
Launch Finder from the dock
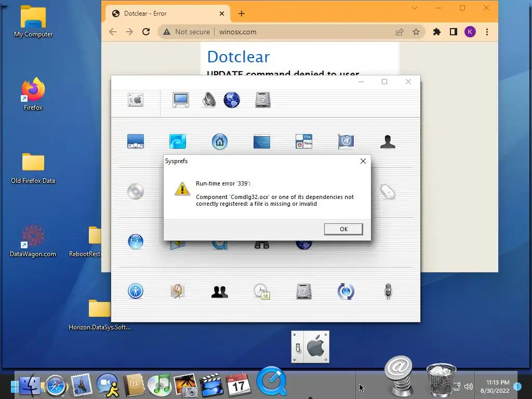tap(30, 385)
